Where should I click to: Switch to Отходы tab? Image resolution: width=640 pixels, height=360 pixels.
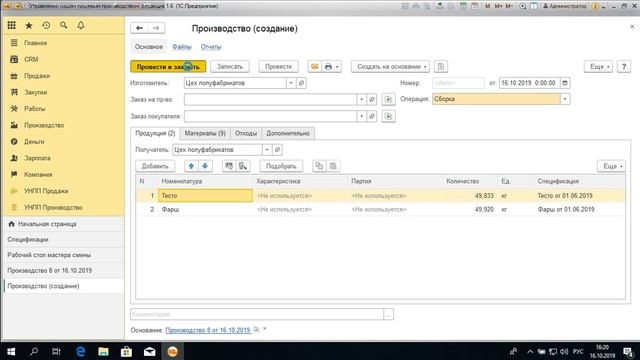tap(246, 133)
